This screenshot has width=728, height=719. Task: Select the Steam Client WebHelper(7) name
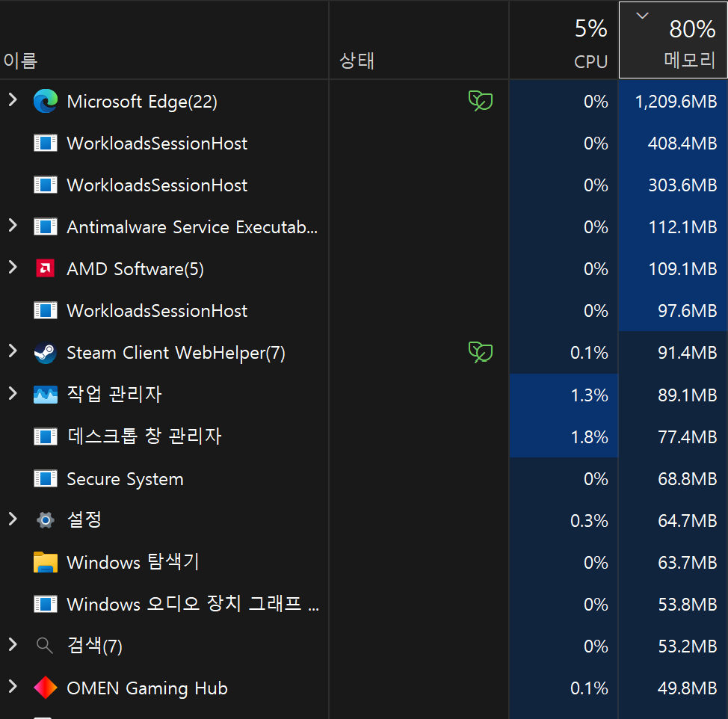tap(176, 354)
